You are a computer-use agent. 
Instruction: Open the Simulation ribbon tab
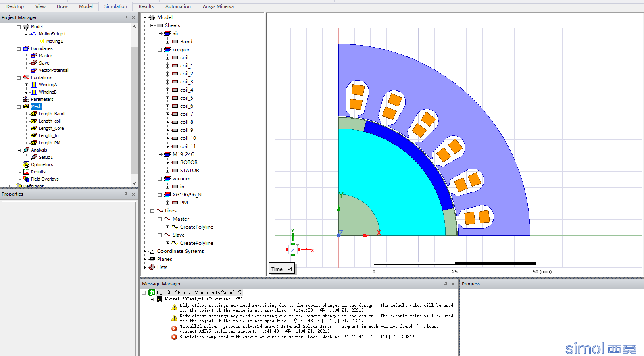(115, 6)
